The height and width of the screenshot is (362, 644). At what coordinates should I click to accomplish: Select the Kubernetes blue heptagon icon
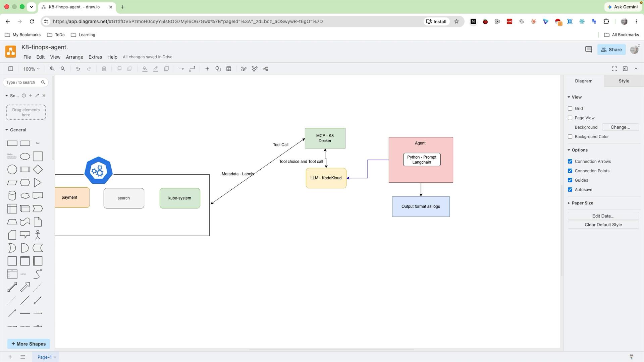[x=98, y=171]
